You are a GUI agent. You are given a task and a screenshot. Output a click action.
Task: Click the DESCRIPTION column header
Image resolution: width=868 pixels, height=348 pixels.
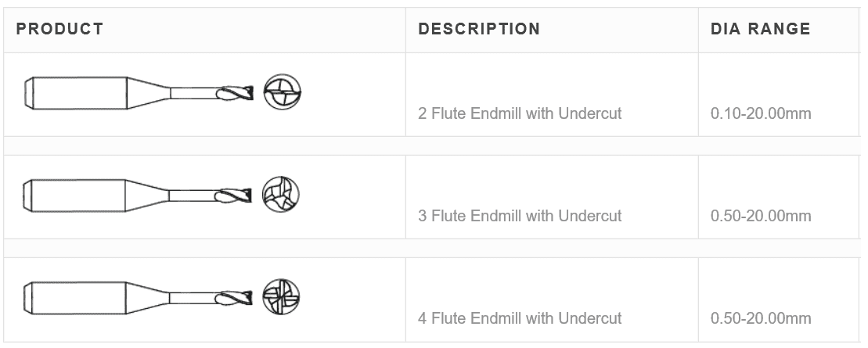point(479,30)
